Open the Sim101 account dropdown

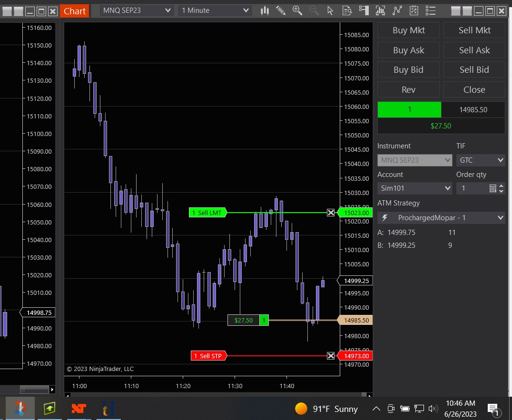415,188
